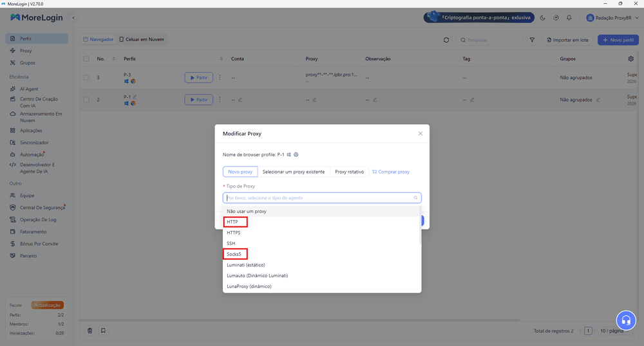
Task: Click the Comprar proxy link
Action: click(x=391, y=172)
